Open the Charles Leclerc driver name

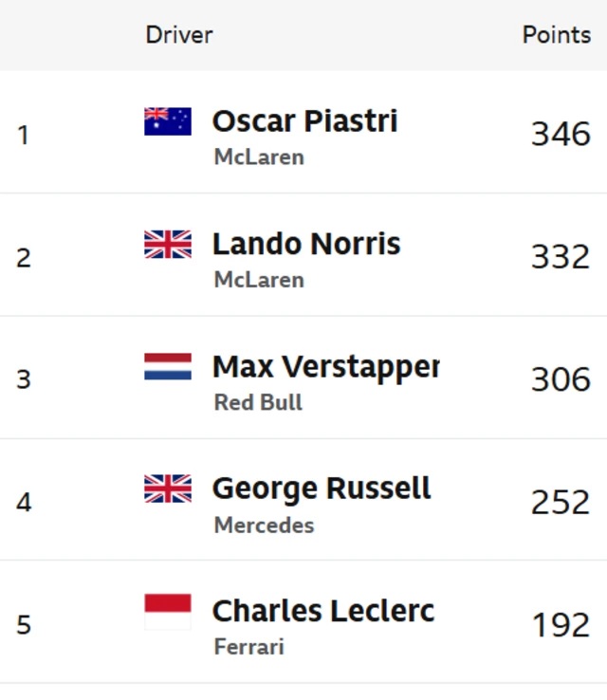tap(323, 611)
